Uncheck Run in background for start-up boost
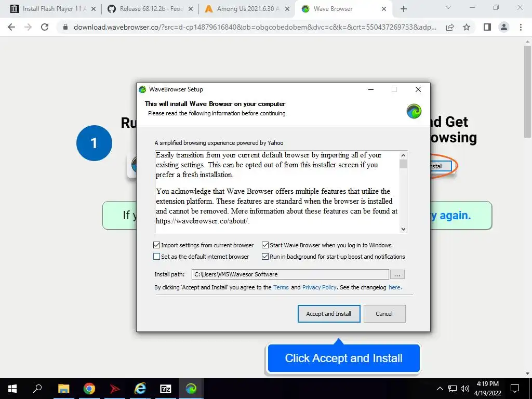This screenshot has width=532, height=399. click(x=265, y=257)
